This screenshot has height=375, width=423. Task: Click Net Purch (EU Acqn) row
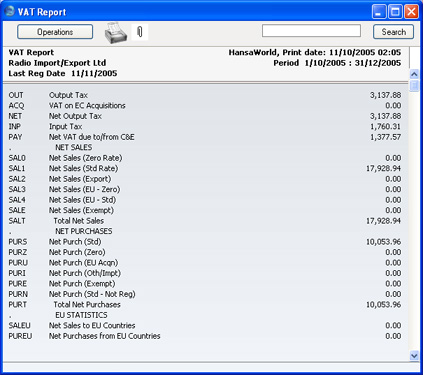tap(205, 263)
